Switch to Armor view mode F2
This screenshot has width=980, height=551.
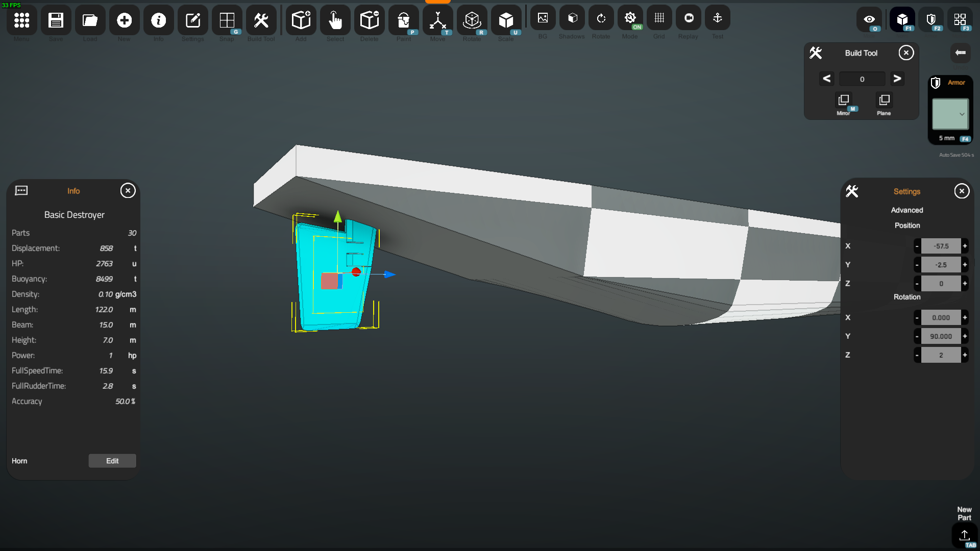[x=932, y=20]
